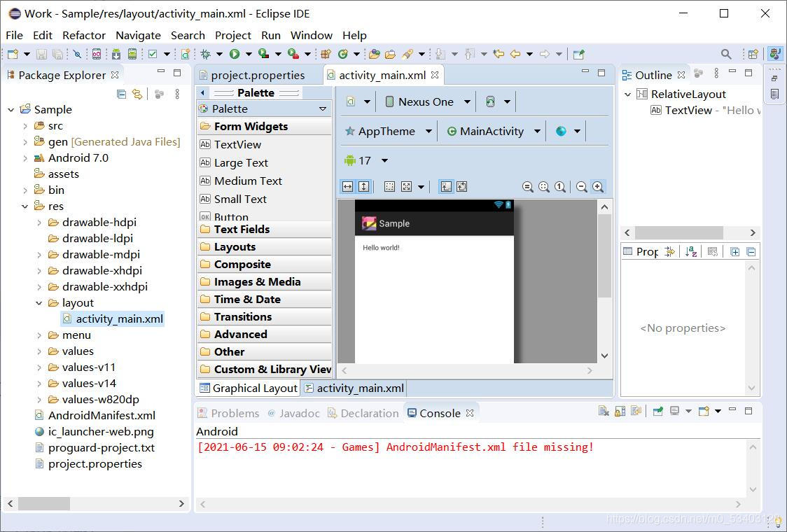Image resolution: width=787 pixels, height=532 pixels.
Task: Click the Debug toolbar icon
Action: pyautogui.click(x=206, y=53)
